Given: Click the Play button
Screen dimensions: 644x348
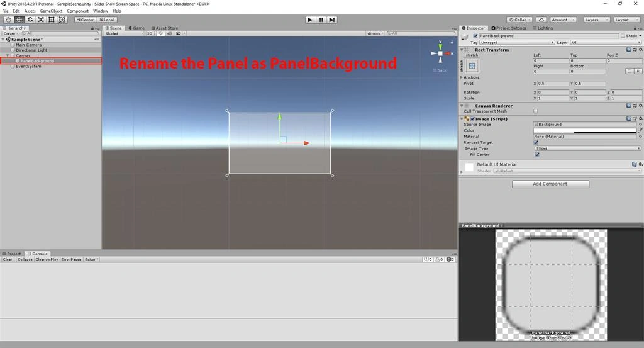Looking at the screenshot, I should (x=310, y=20).
